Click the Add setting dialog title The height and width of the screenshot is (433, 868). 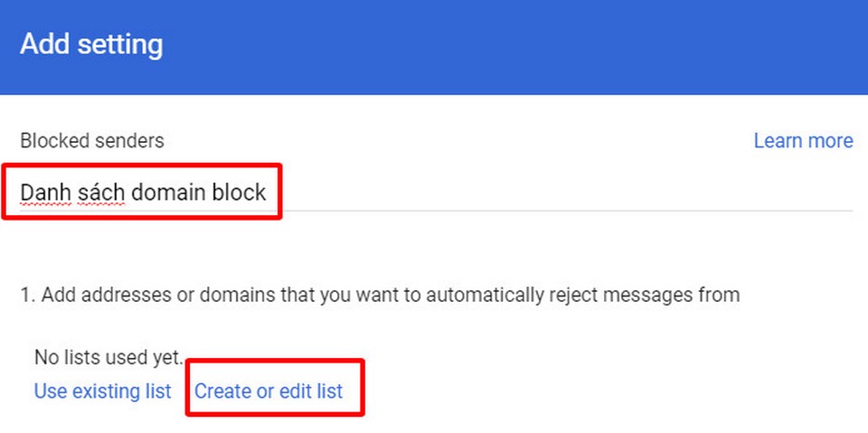(x=91, y=44)
